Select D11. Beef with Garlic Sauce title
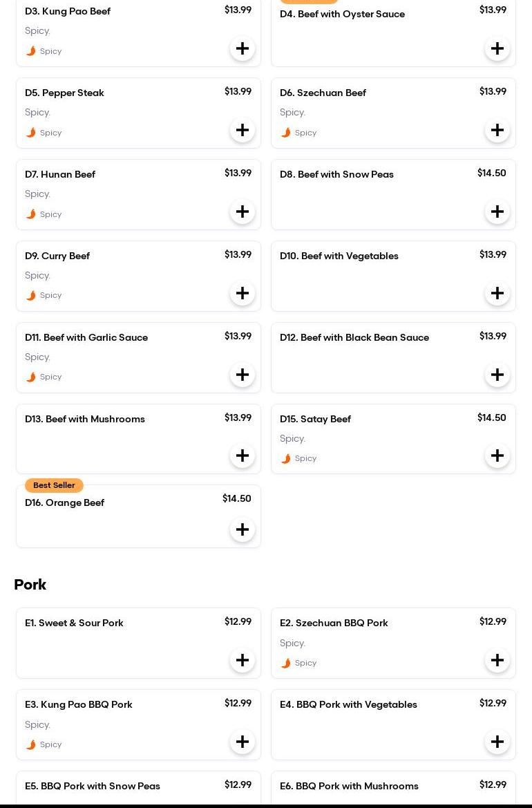532x808 pixels. (x=86, y=338)
